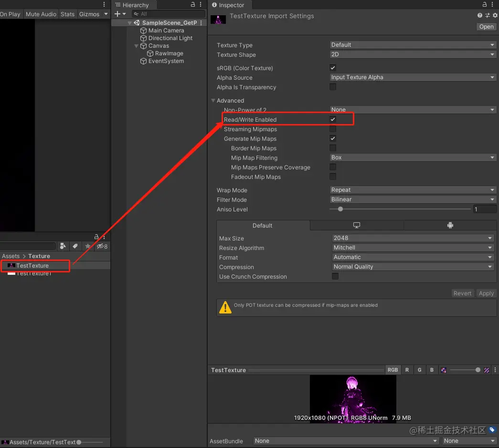Disable the Read/Write Enabled checkbox
Viewport: 499px width, 448px height.
333,119
